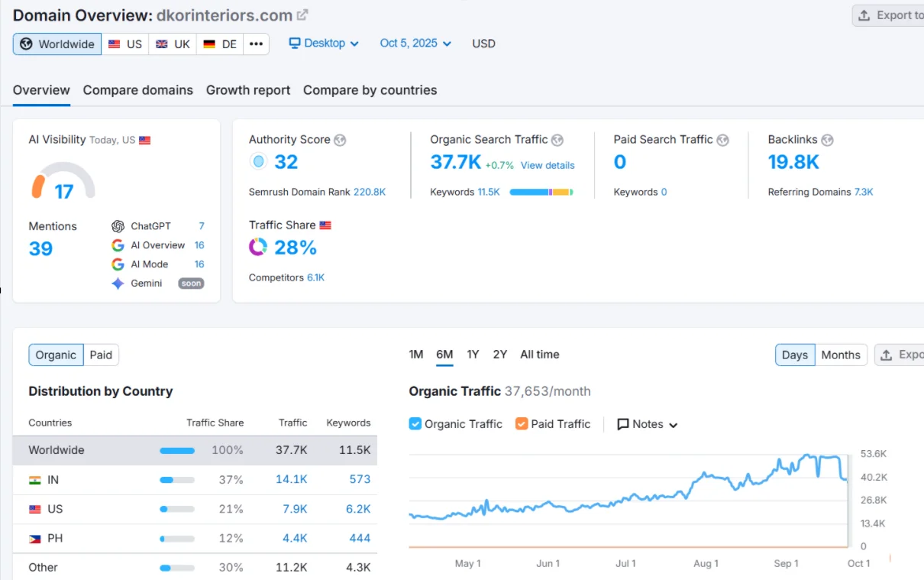This screenshot has width=924, height=580.
Task: Click the US flag icon in region bar
Action: pos(114,44)
